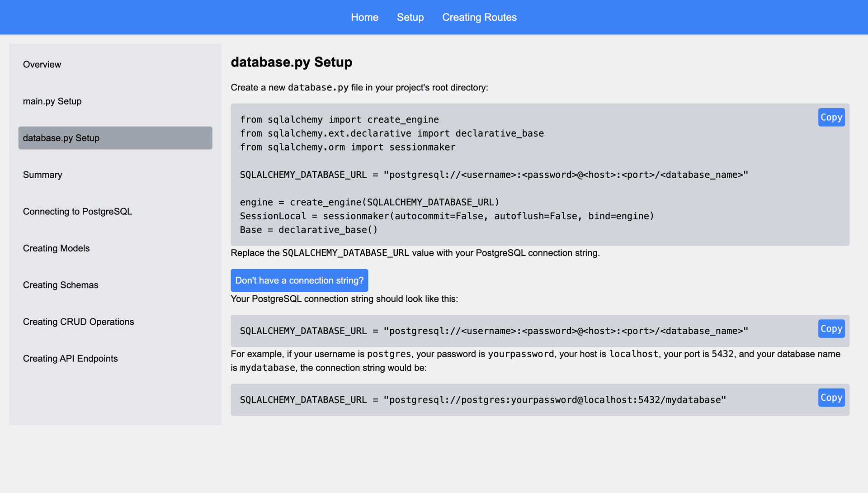868x493 pixels.
Task: Open Connecting to PostgreSQL sidebar item
Action: pos(115,211)
